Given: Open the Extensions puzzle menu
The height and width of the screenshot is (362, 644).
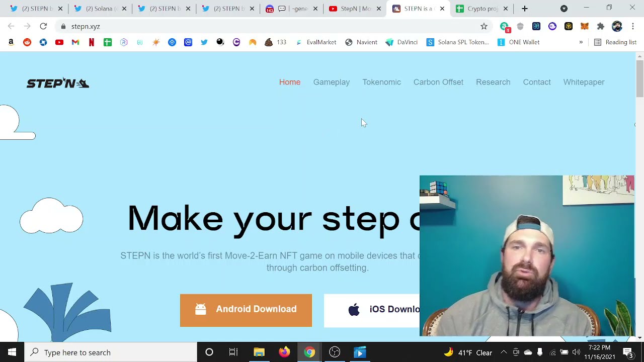Looking at the screenshot, I should (x=601, y=26).
